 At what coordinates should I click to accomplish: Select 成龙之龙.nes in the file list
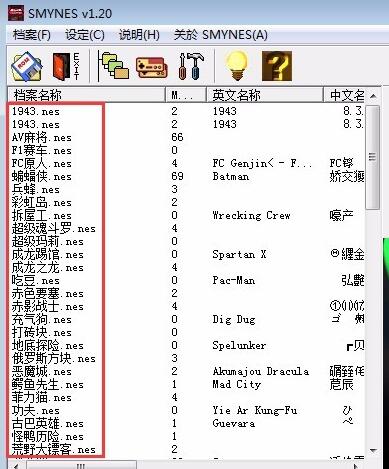click(48, 267)
